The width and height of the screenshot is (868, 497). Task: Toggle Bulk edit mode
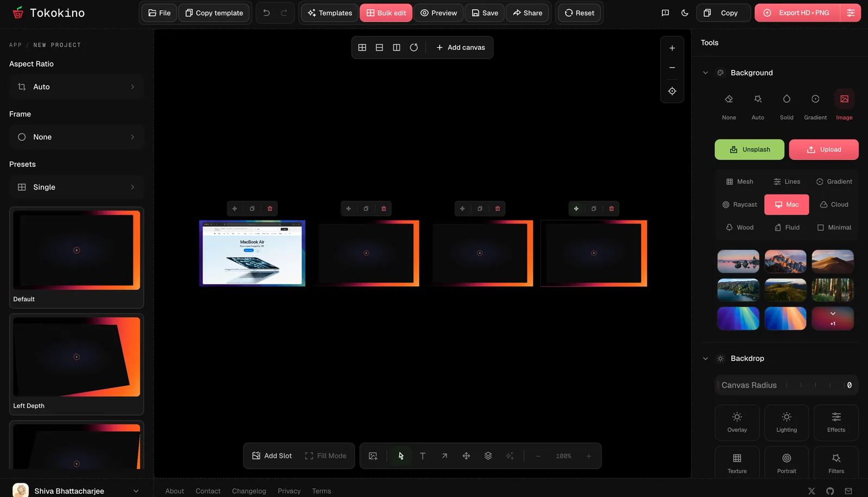pos(386,12)
